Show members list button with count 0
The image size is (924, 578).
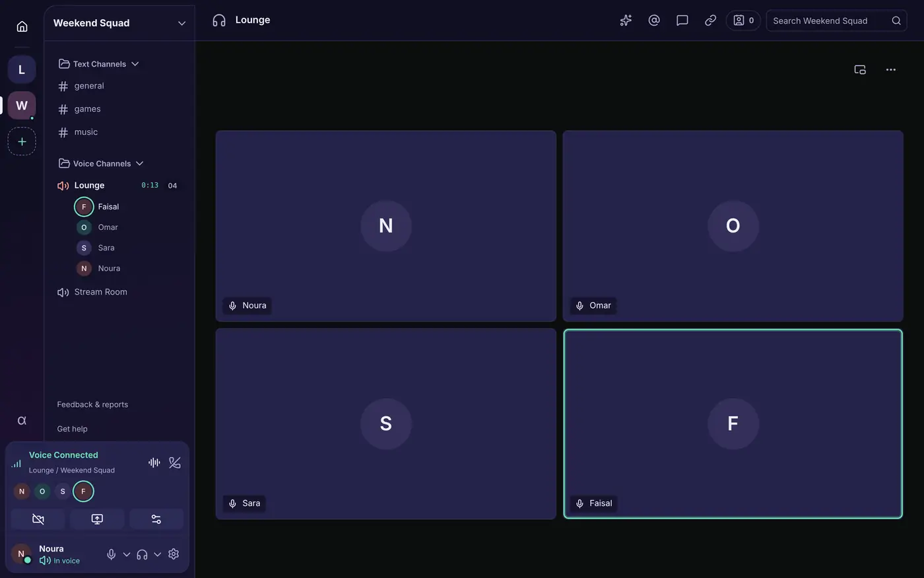(743, 20)
